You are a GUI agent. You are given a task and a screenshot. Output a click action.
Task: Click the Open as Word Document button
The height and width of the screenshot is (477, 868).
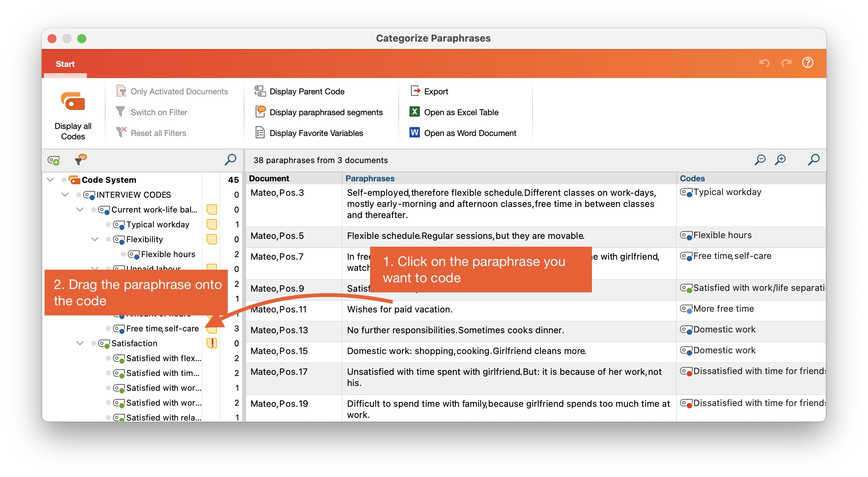(x=463, y=133)
